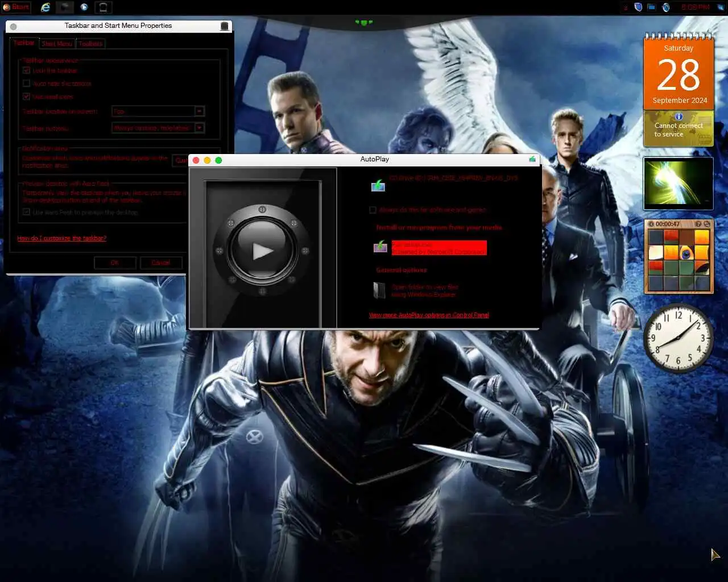Viewport: 728px width, 582px height.
Task: Click OK in Taskbar Properties
Action: (x=115, y=263)
